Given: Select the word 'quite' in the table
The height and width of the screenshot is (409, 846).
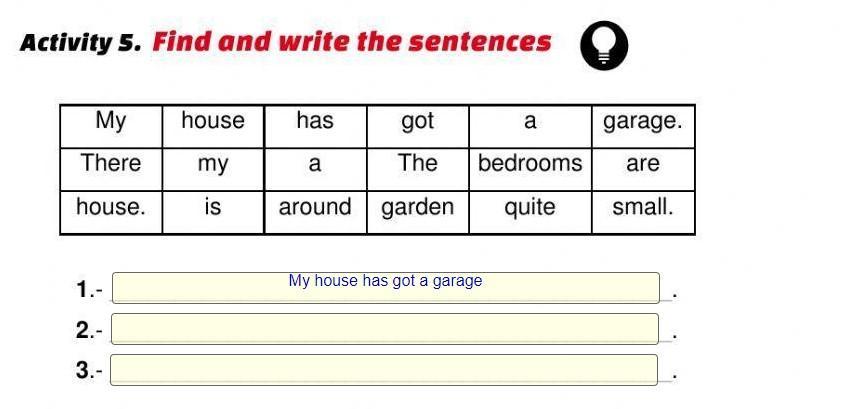Looking at the screenshot, I should coord(530,208).
